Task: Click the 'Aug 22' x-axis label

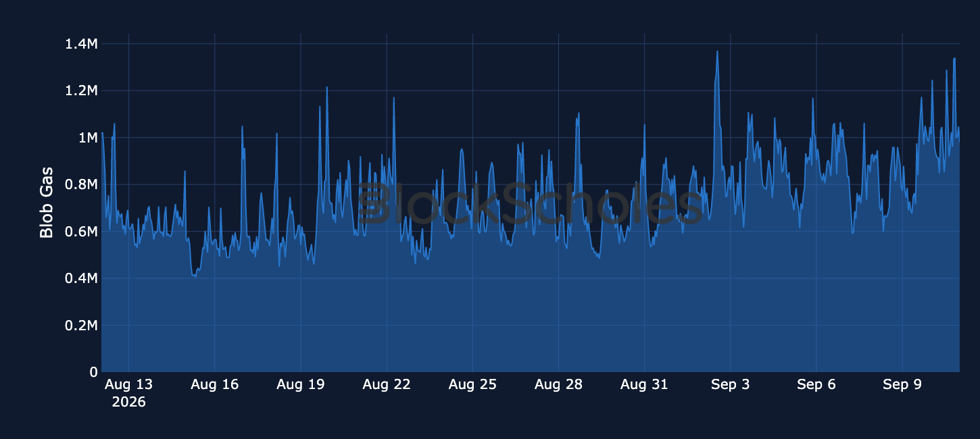Action: (x=387, y=384)
